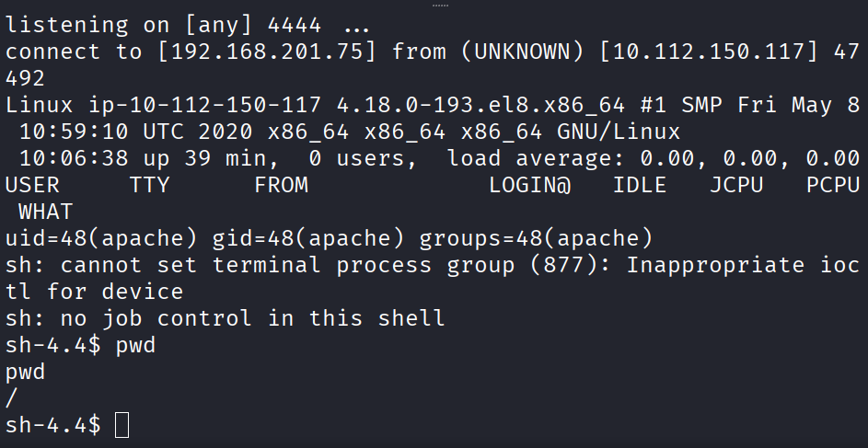Screen dimensions: 868x448
Task: Click the uid=48(apache) text
Action: coord(101,238)
